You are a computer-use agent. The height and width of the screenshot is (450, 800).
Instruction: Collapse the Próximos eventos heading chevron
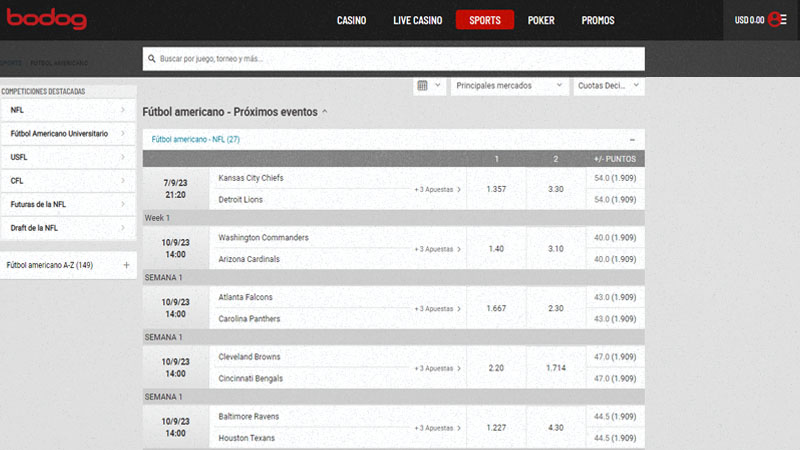point(325,112)
